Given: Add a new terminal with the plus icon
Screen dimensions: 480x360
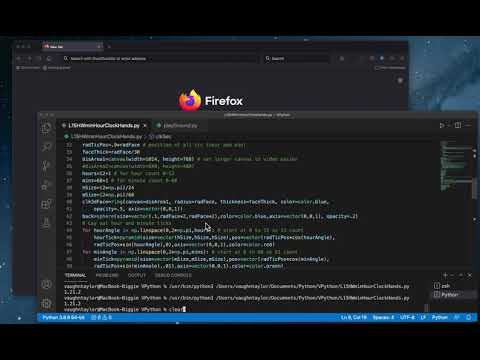Looking at the screenshot, I should point(445,275).
